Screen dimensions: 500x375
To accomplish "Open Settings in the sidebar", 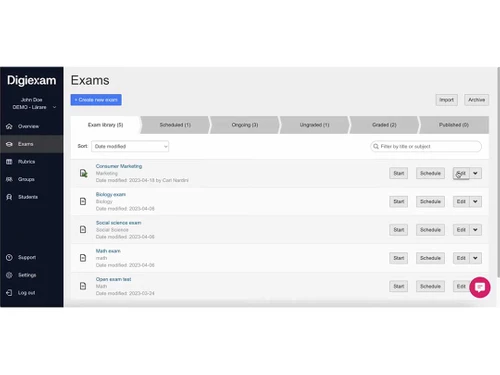I will (31, 275).
